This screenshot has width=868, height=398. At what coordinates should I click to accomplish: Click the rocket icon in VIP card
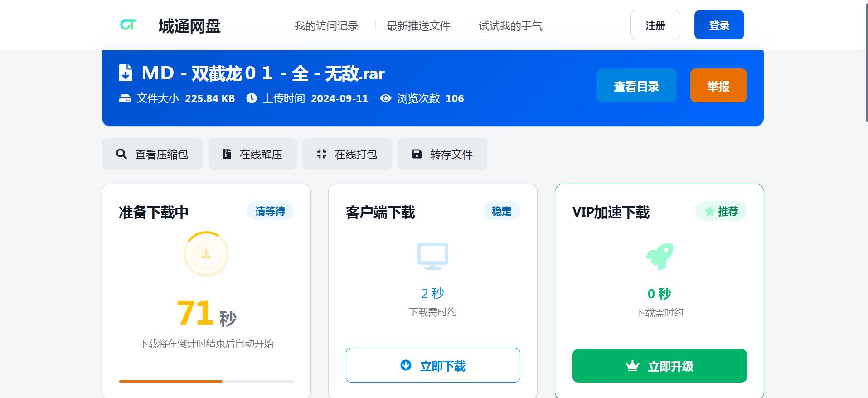point(659,257)
